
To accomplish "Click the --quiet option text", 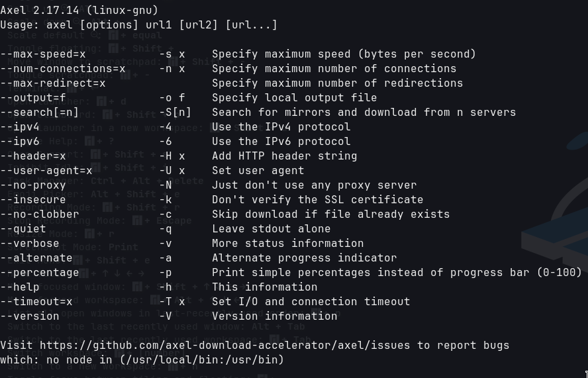I will [23, 229].
